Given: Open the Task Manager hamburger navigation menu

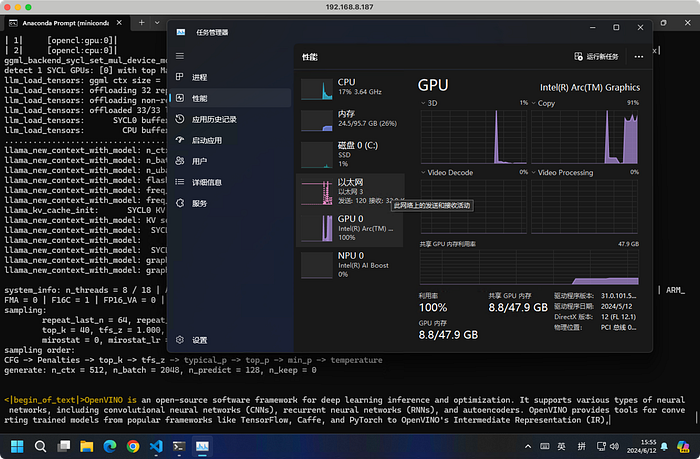Looking at the screenshot, I should click(x=180, y=56).
